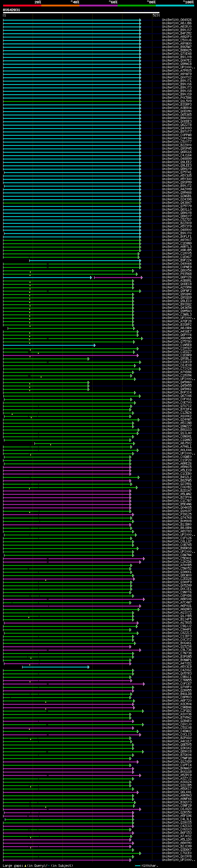Open hit UniRef100_P0C586

coord(177,98)
